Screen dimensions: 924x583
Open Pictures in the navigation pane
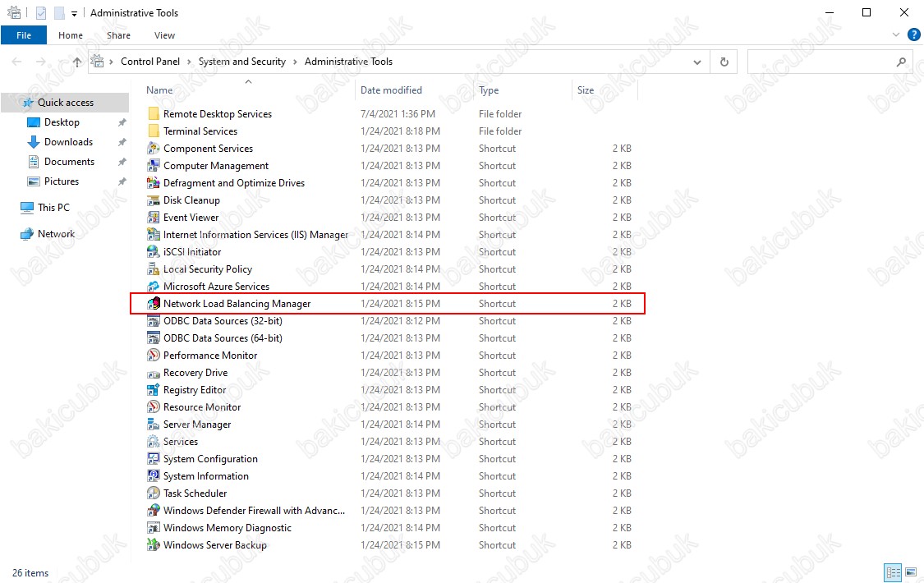click(x=62, y=181)
